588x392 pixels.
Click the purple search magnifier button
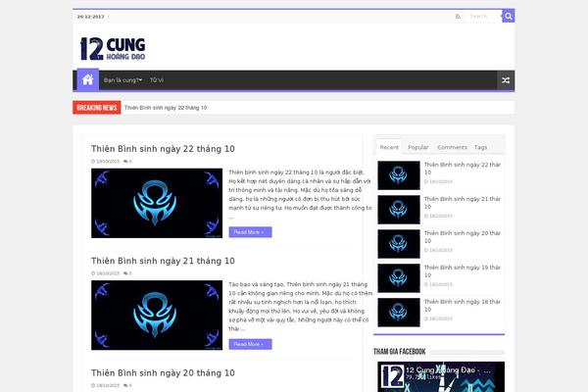pos(508,16)
